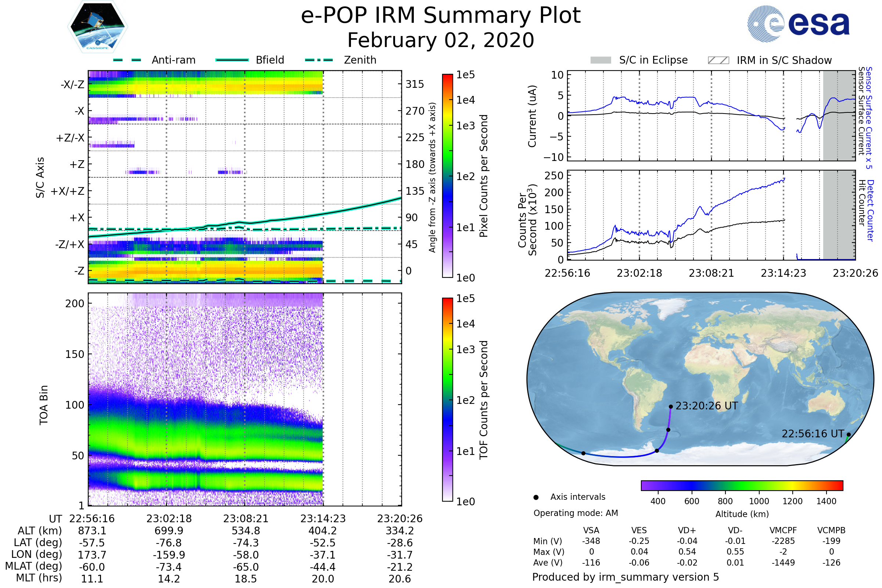Click the Zenith dash-dot legend line
Image resolution: width=882 pixels, height=588 pixels.
(x=319, y=60)
